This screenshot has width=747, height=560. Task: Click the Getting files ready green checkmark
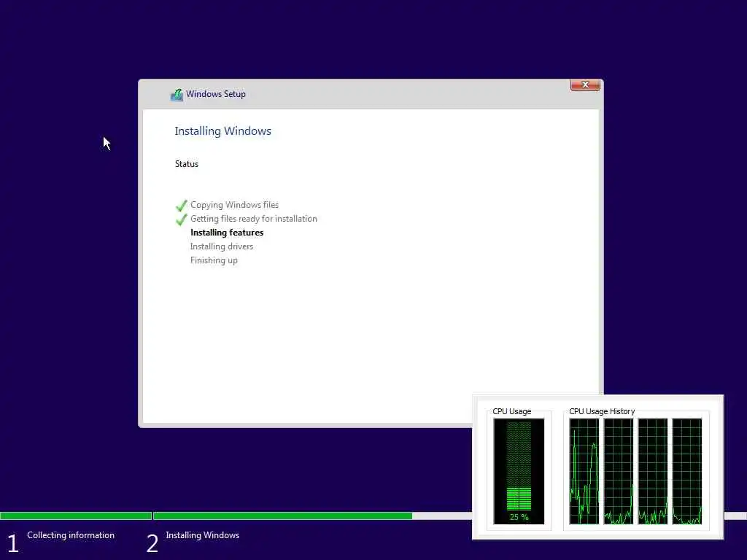pyautogui.click(x=182, y=219)
